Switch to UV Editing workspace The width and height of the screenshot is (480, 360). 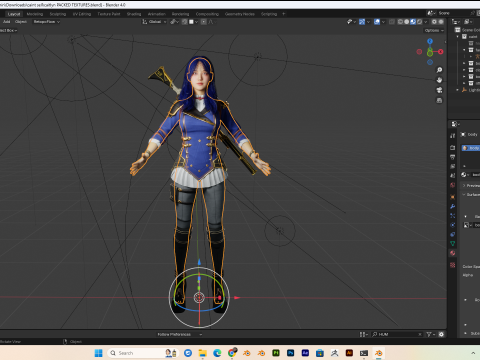pyautogui.click(x=82, y=14)
